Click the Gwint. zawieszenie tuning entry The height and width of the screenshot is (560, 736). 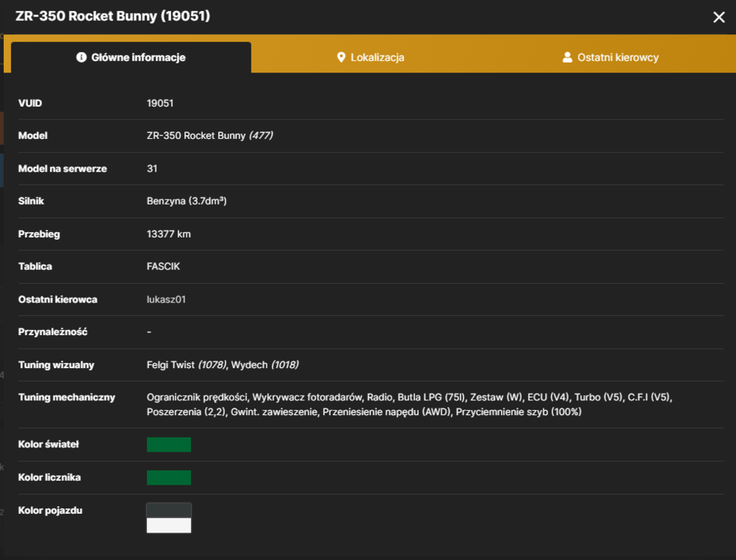tap(274, 411)
